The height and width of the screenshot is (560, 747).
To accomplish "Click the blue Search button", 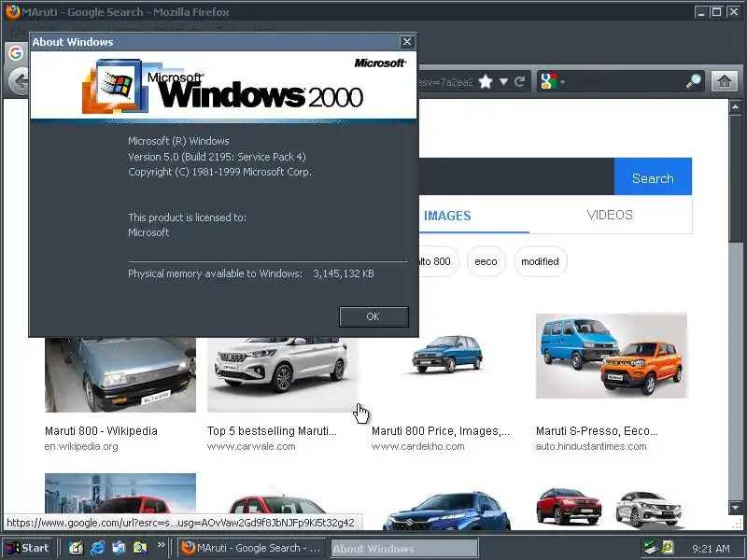I will [653, 178].
